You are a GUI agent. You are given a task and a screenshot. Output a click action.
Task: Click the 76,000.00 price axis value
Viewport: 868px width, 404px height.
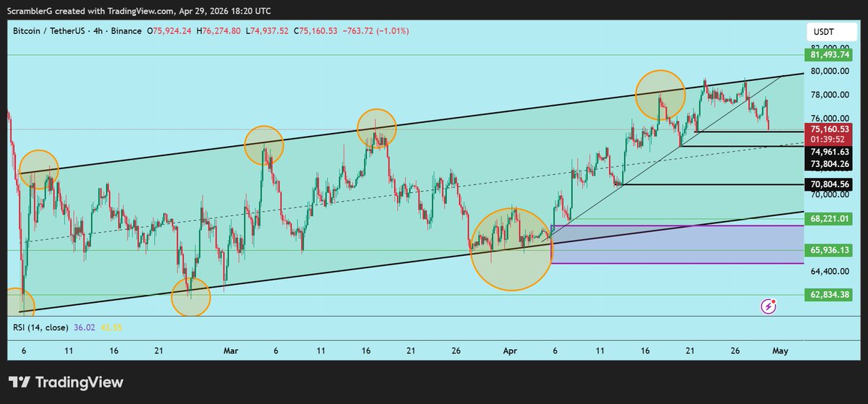tap(829, 119)
